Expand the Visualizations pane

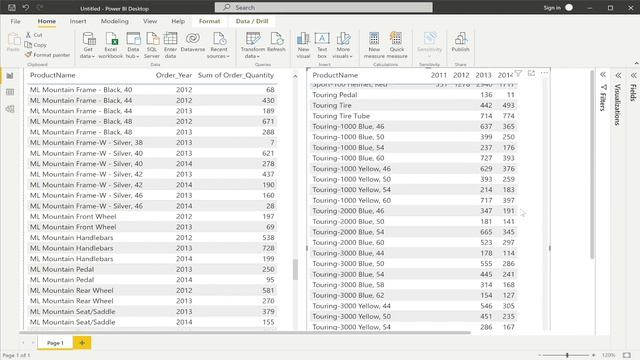click(618, 75)
